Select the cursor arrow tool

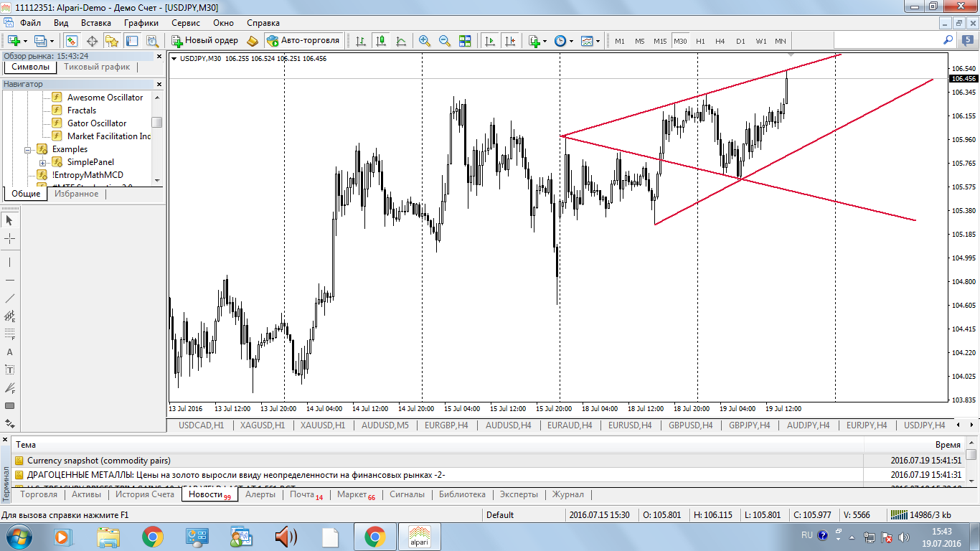[x=10, y=220]
